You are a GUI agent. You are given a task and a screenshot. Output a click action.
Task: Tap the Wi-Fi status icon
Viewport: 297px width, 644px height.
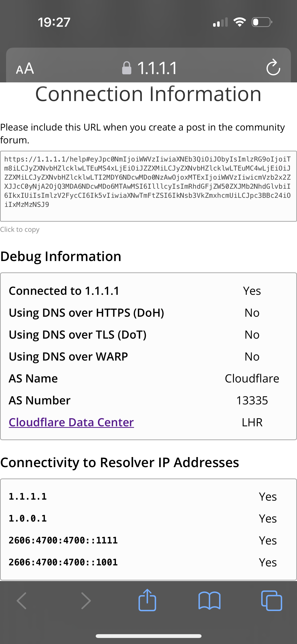[x=240, y=22]
